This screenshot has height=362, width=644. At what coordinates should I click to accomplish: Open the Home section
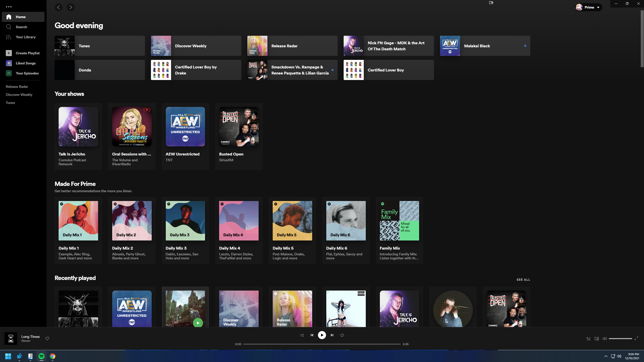(23, 17)
